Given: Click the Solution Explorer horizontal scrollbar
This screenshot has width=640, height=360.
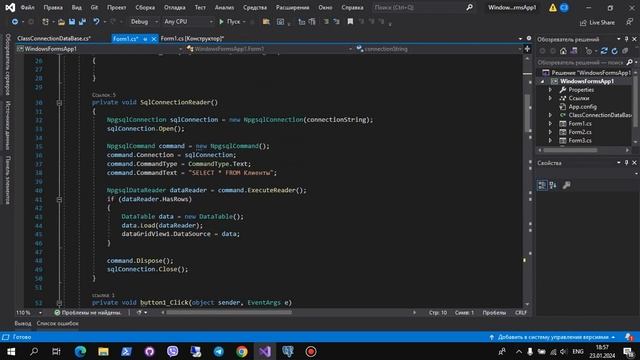Looking at the screenshot, I should [571, 150].
